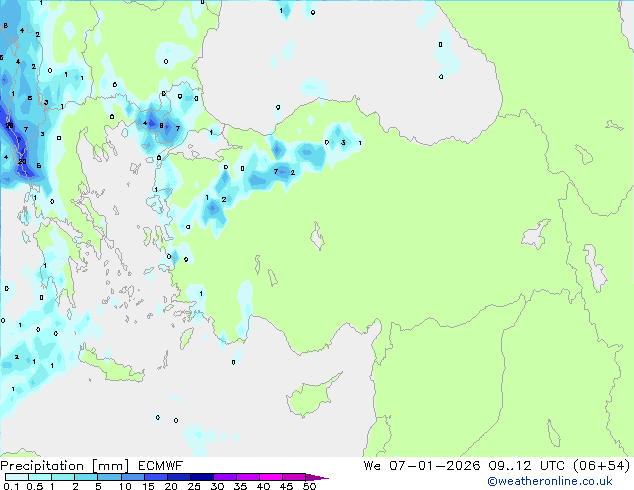Click the "Precipitation [mm]" title text
634x490 pixels.
(65, 466)
